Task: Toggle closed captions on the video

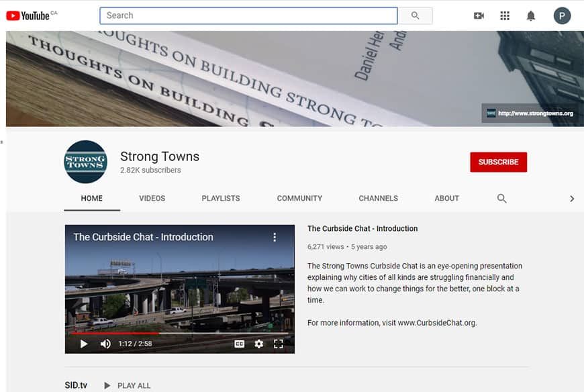Action: [240, 344]
